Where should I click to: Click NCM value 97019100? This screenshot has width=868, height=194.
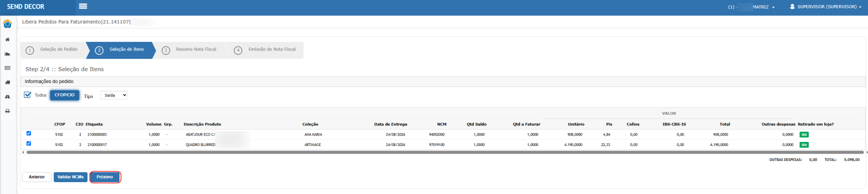[x=437, y=145]
